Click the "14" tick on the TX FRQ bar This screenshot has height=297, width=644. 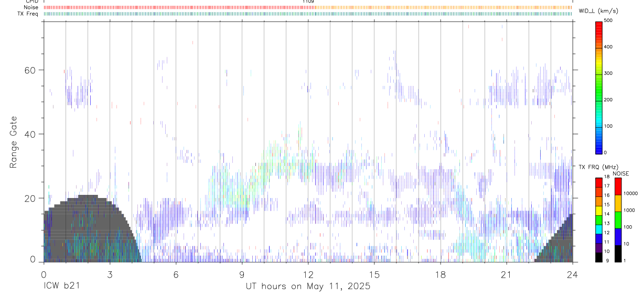607,214
